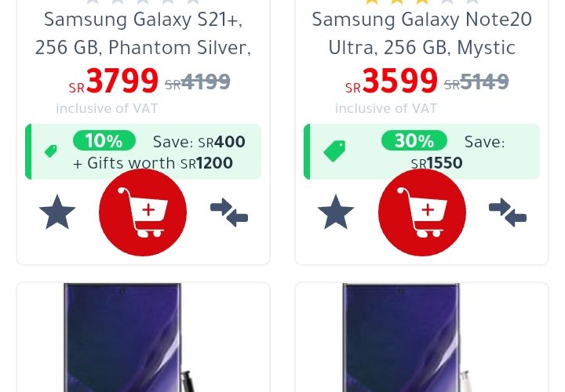Click the 10% discount badge
565x392 pixels.
click(104, 140)
